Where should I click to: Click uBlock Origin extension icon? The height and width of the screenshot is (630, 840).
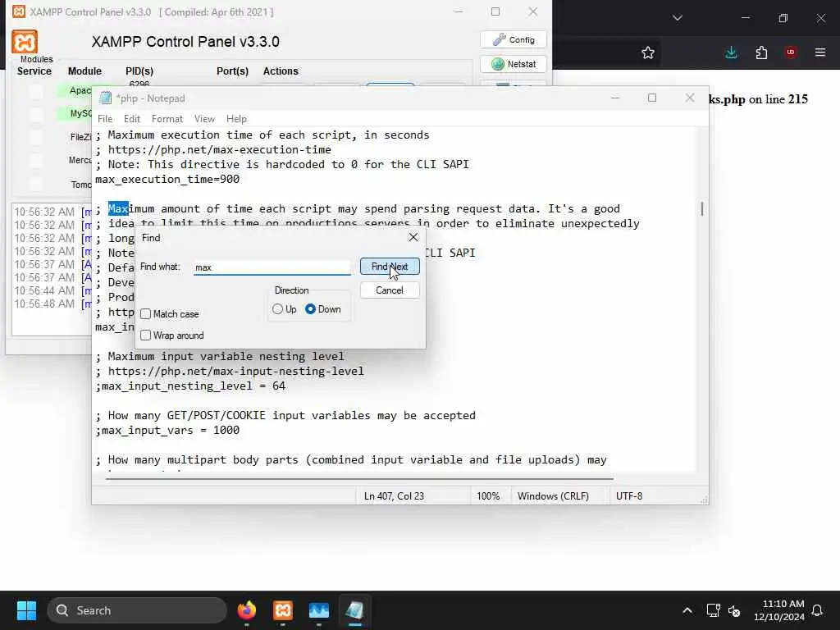coord(791,52)
